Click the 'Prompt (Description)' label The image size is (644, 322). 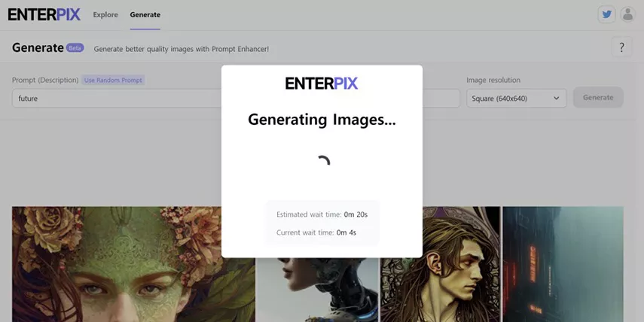click(x=45, y=80)
